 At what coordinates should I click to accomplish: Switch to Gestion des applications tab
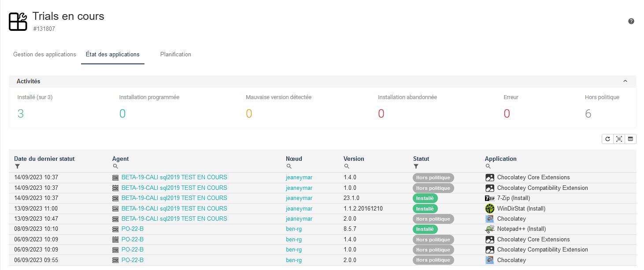(x=44, y=55)
